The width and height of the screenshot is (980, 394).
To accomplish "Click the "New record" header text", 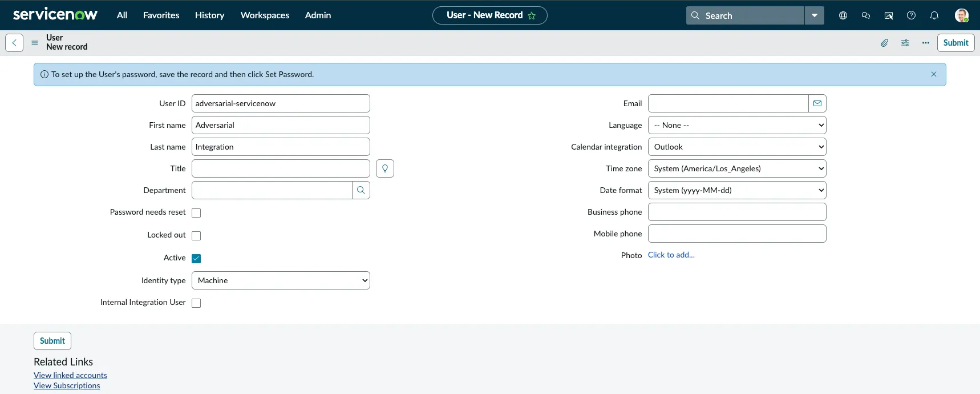I will (67, 47).
